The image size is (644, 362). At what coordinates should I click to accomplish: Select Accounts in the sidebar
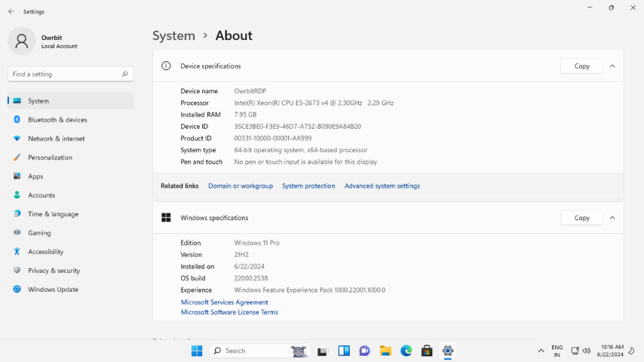pos(41,195)
